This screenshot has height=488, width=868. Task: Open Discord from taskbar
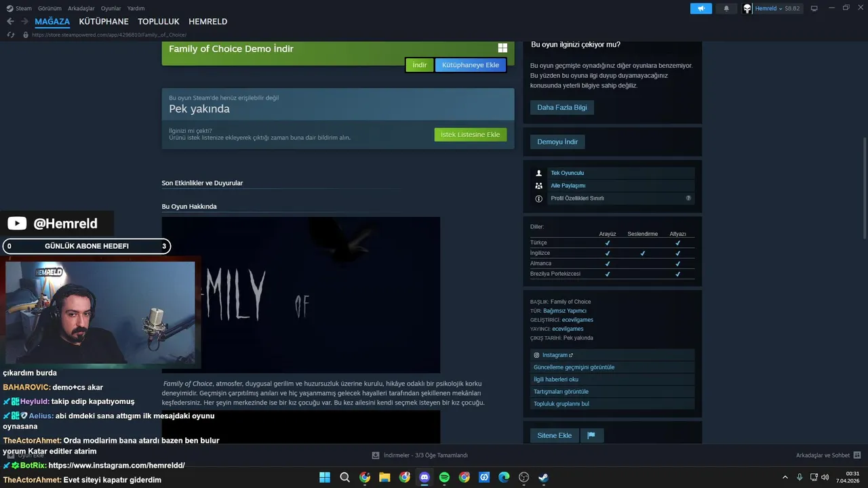(x=425, y=477)
